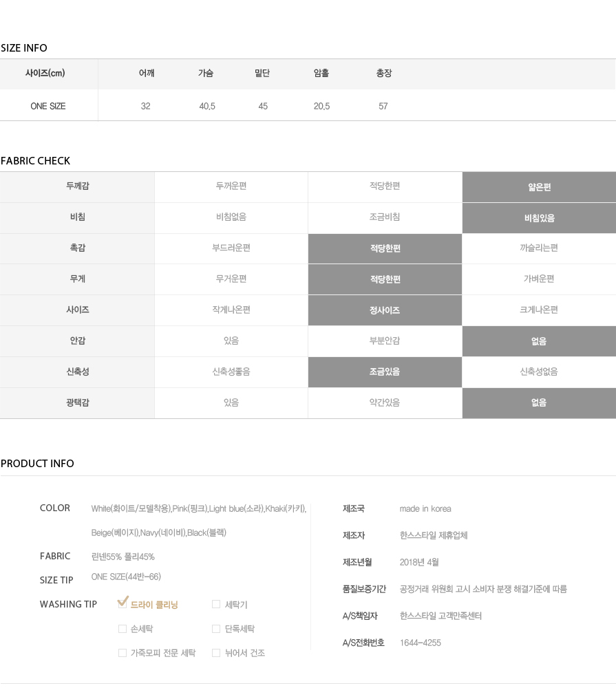Select the 품질보증기간 label
The width and height of the screenshot is (616, 688).
[364, 589]
